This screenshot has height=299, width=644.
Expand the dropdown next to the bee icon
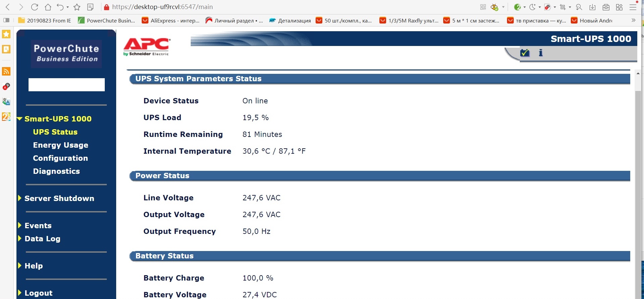pyautogui.click(x=503, y=7)
